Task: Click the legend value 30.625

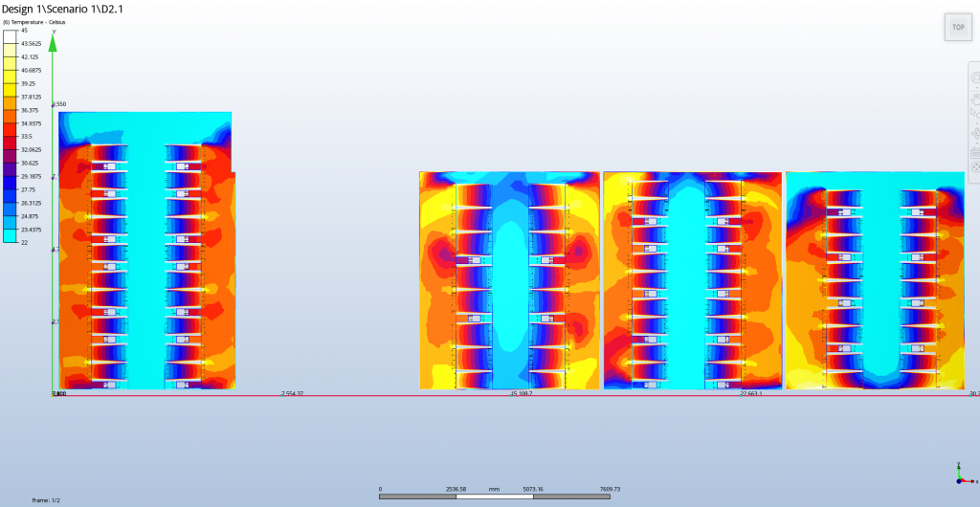Action: tap(30, 163)
